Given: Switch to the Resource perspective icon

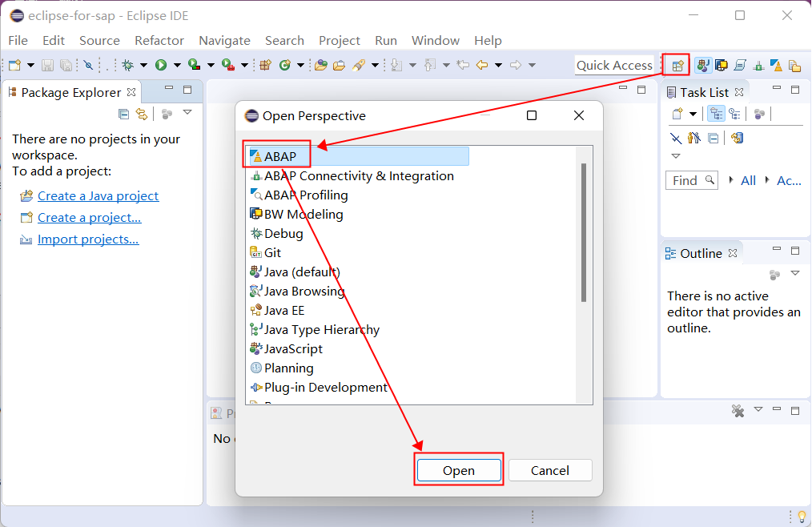Looking at the screenshot, I should coord(794,66).
